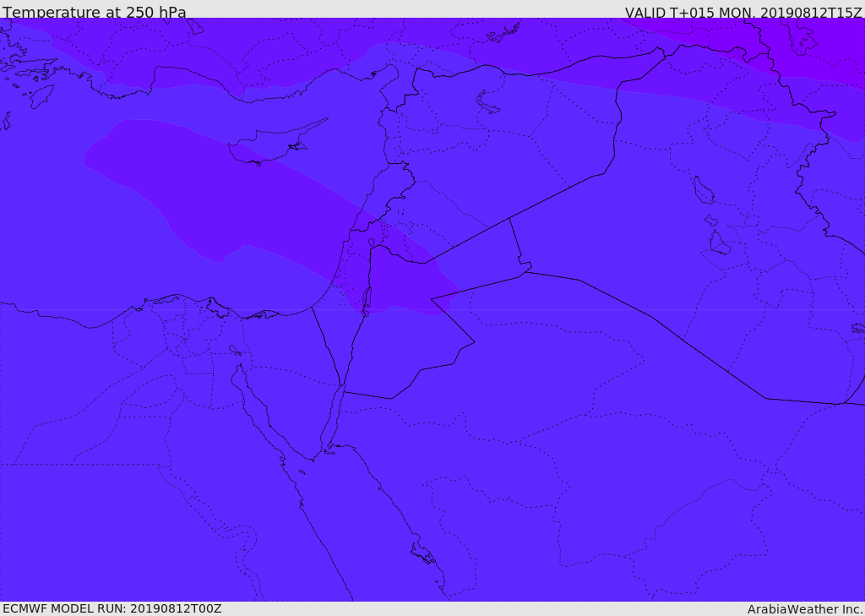Click the 'ArabiaWeather Inc' credit text
This screenshot has height=616, width=865.
pos(805,609)
